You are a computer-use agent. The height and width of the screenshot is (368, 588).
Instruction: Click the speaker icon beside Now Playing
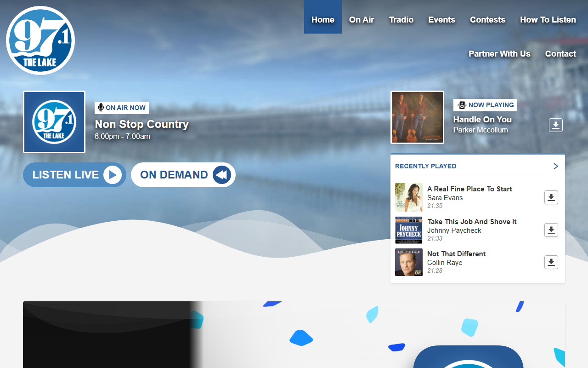coord(462,105)
